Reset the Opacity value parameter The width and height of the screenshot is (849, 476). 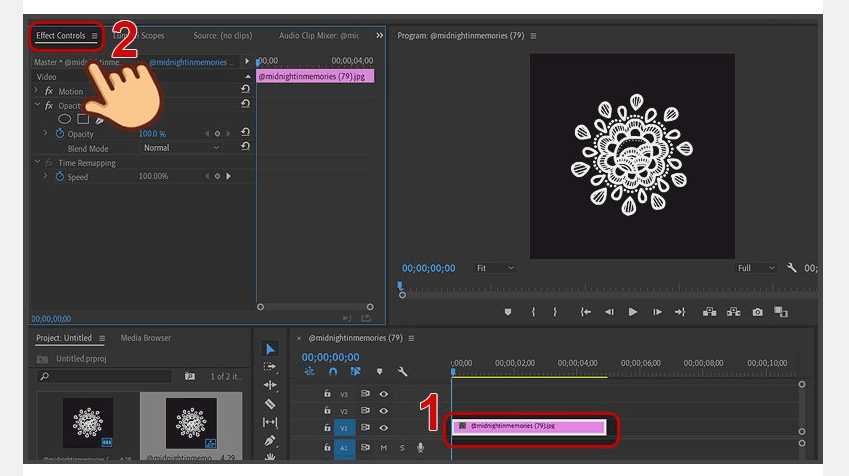click(x=245, y=132)
